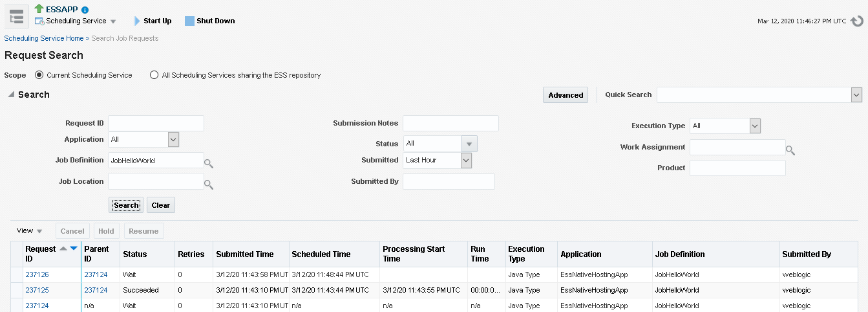Click the Search button

point(126,205)
